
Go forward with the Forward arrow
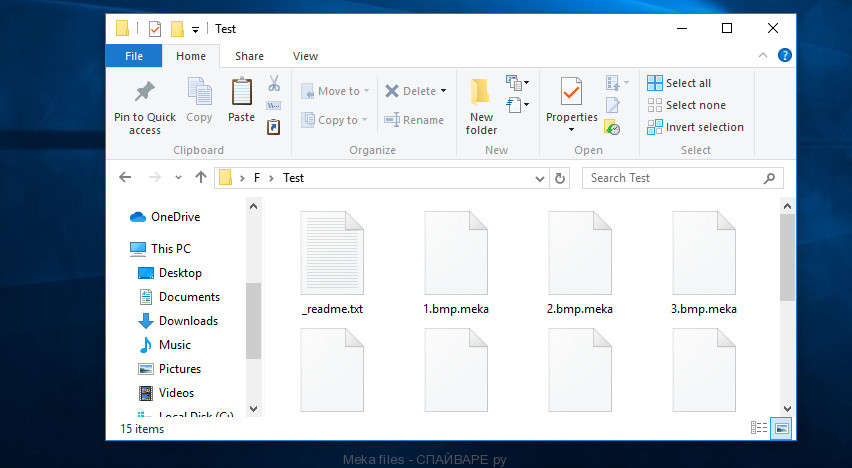[155, 177]
